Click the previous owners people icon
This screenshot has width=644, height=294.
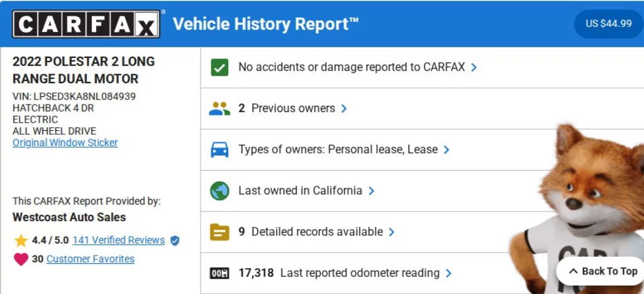[219, 108]
